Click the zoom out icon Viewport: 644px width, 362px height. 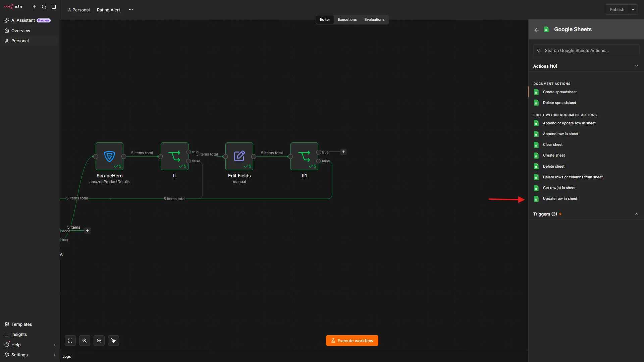(99, 341)
